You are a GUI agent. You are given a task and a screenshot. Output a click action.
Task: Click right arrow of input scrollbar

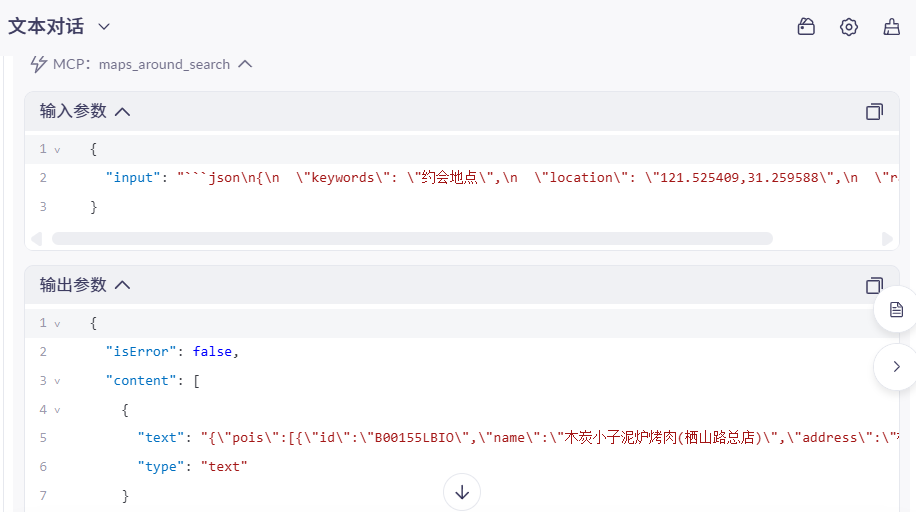pyautogui.click(x=887, y=238)
